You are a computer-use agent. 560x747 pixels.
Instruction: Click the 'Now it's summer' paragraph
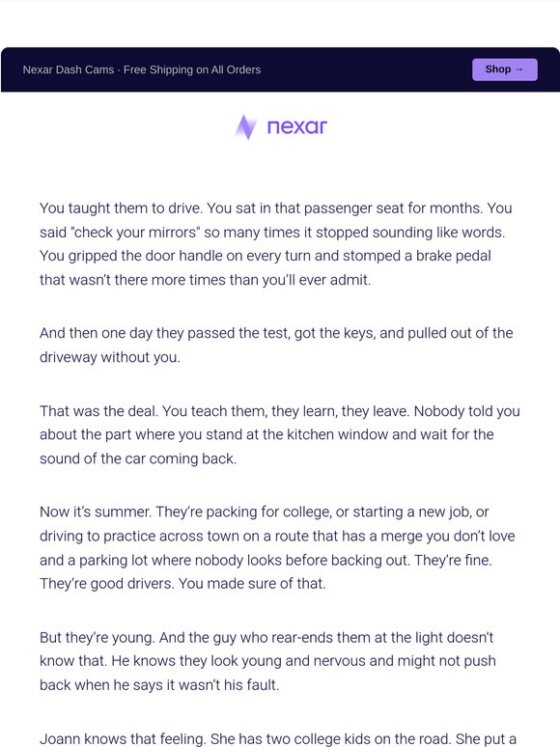tap(277, 547)
